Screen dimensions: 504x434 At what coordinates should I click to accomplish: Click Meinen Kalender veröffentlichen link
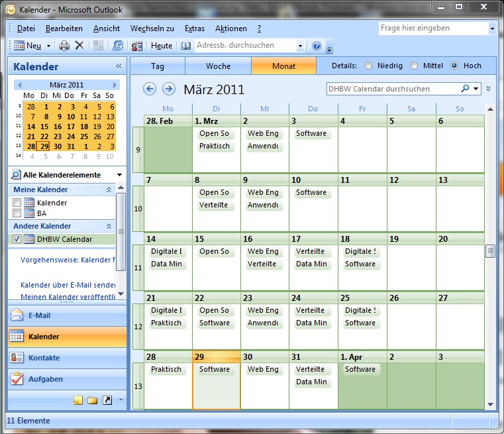(x=68, y=297)
